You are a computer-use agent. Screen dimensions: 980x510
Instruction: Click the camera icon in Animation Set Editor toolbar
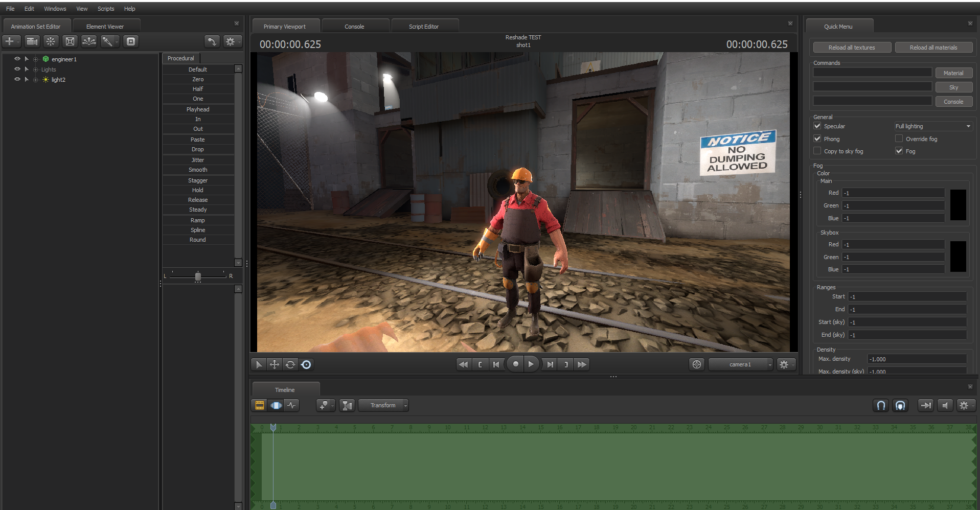(x=32, y=41)
